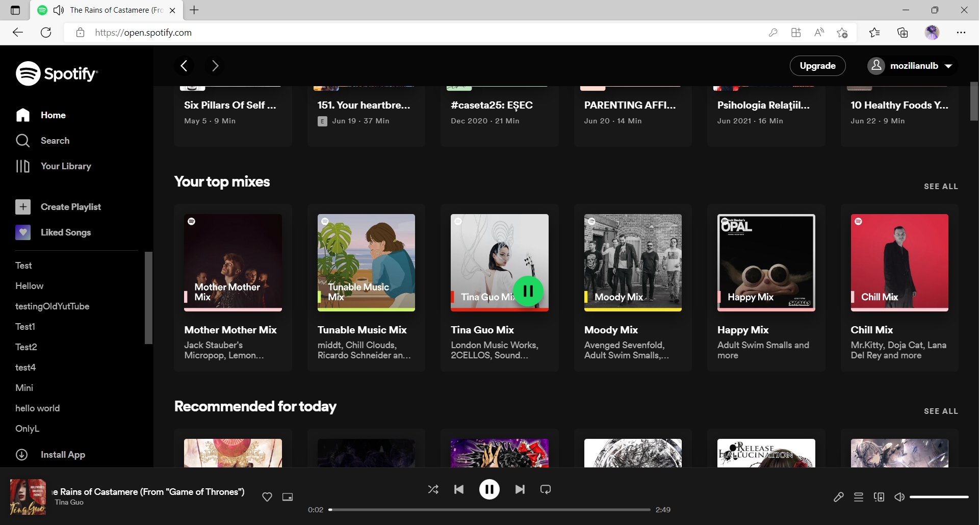Create a new playlist
Viewport: 980px width, 525px height.
click(x=70, y=207)
